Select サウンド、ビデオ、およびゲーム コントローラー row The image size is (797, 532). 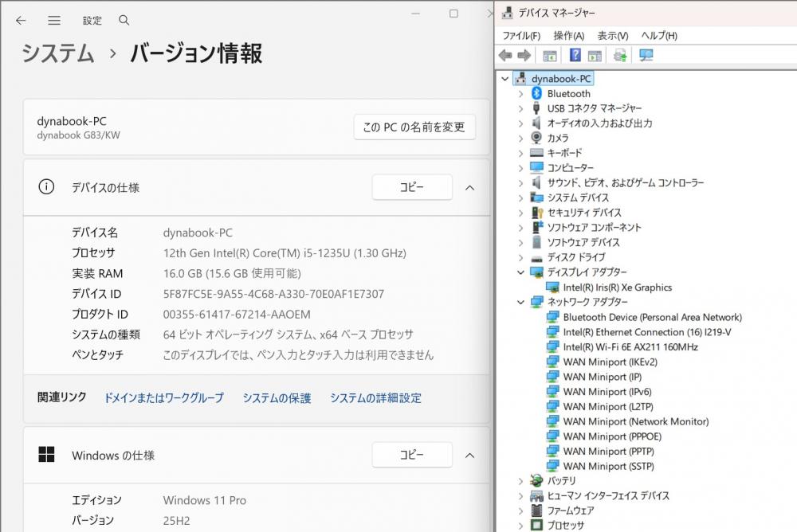(x=625, y=182)
